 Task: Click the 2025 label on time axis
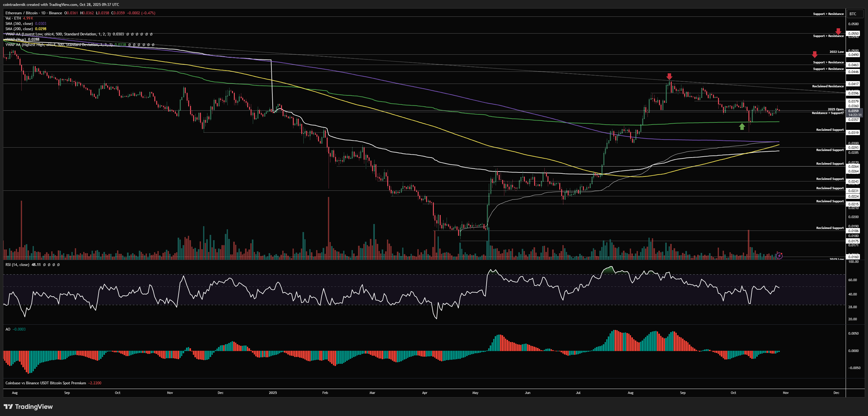click(x=273, y=393)
